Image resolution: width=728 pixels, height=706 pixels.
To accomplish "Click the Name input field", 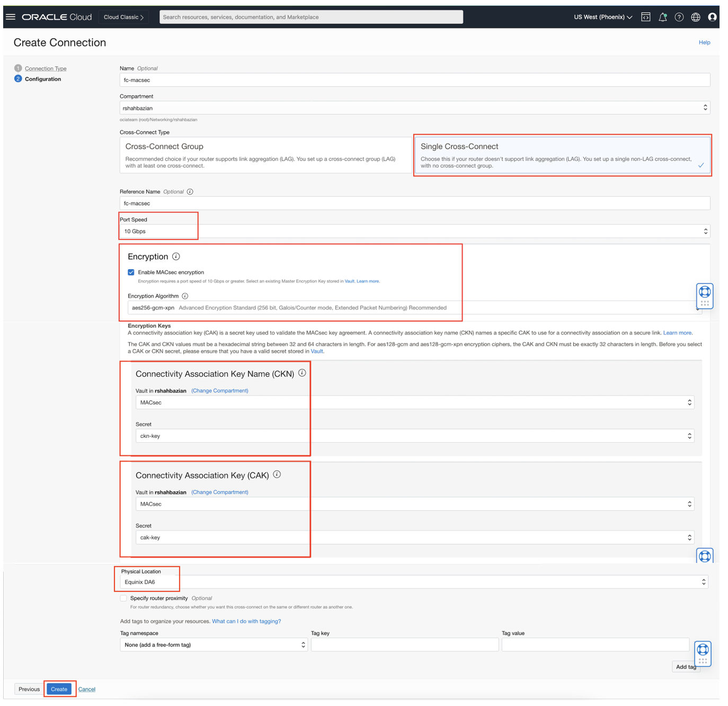I will (x=414, y=80).
